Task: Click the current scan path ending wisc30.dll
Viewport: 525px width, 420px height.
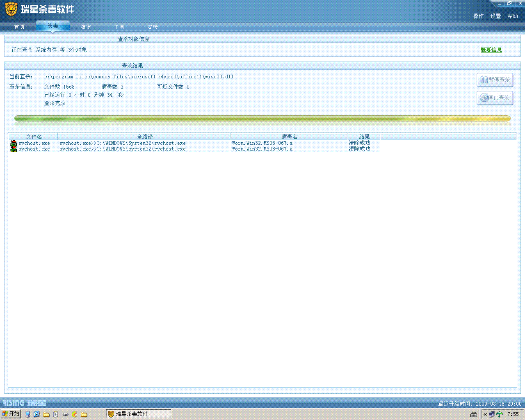Action: [139, 77]
